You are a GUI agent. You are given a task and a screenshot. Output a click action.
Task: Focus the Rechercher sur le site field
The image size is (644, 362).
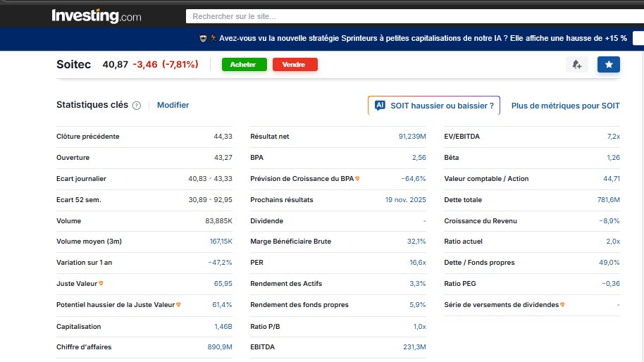(x=415, y=16)
